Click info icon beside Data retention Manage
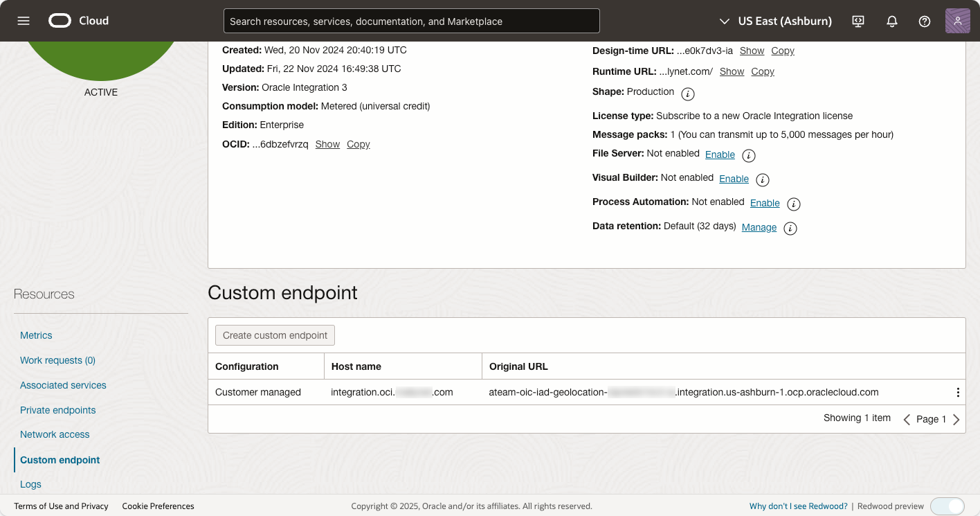This screenshot has width=980, height=516. pos(790,229)
